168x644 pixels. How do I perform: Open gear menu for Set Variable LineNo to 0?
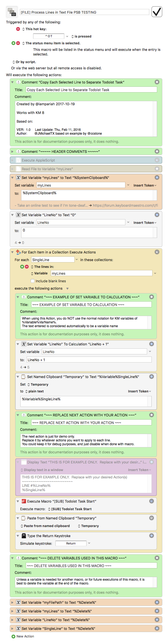157,215
